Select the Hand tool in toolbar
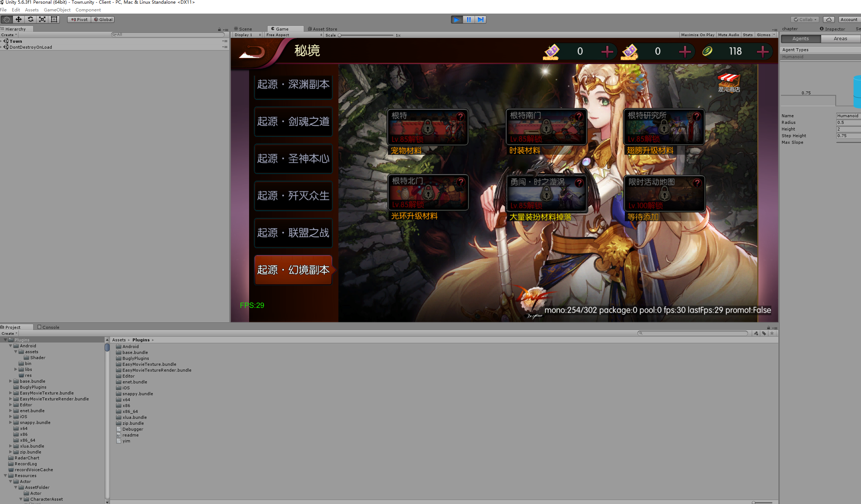 7,20
